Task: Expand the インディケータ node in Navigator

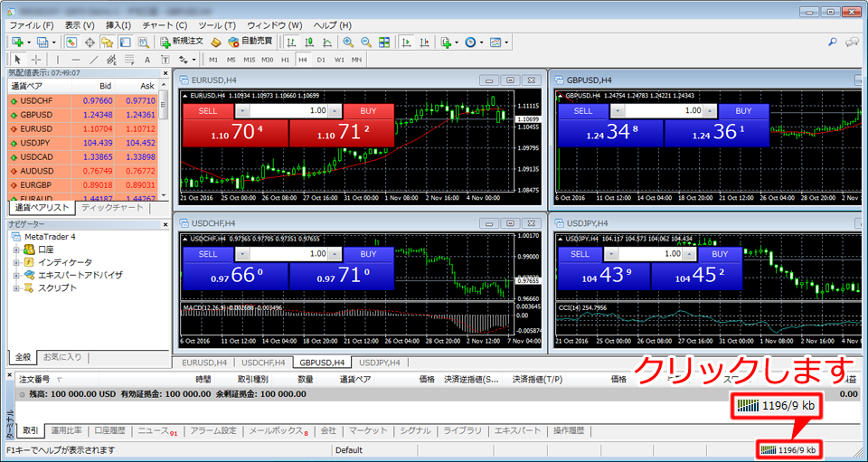Action: pos(16,262)
